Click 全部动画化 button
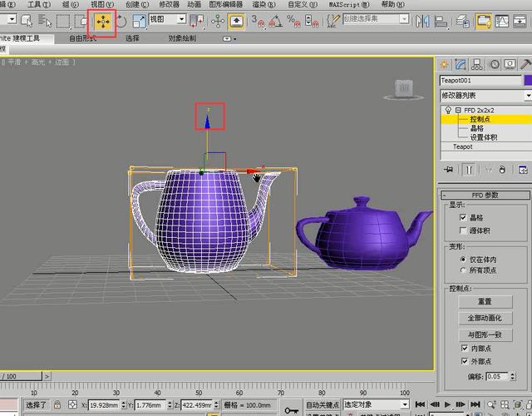Viewport: 532px width, 416px height. [485, 318]
